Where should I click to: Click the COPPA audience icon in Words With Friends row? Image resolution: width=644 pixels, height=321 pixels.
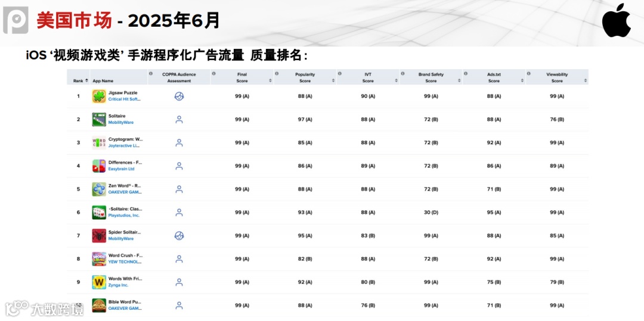179,282
